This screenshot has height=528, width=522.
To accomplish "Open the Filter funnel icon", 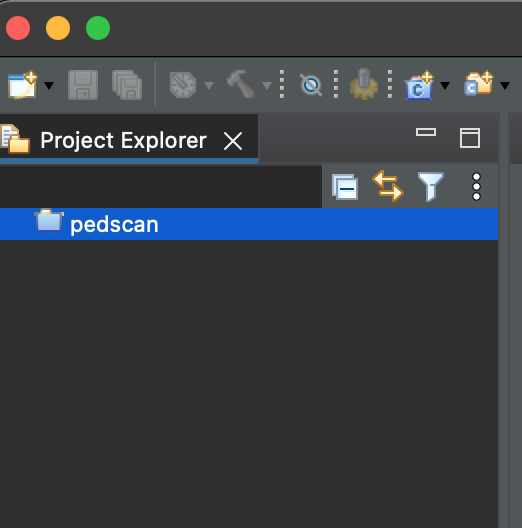I will pyautogui.click(x=430, y=187).
